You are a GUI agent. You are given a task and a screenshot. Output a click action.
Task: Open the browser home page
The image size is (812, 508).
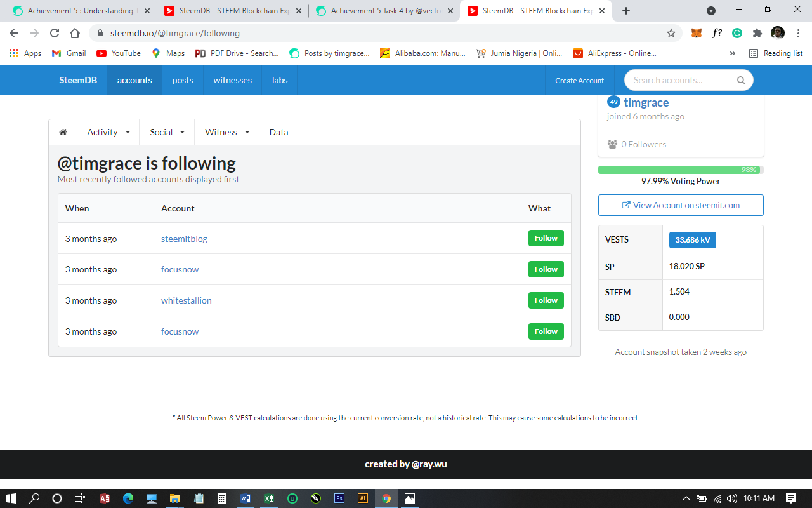coord(75,33)
